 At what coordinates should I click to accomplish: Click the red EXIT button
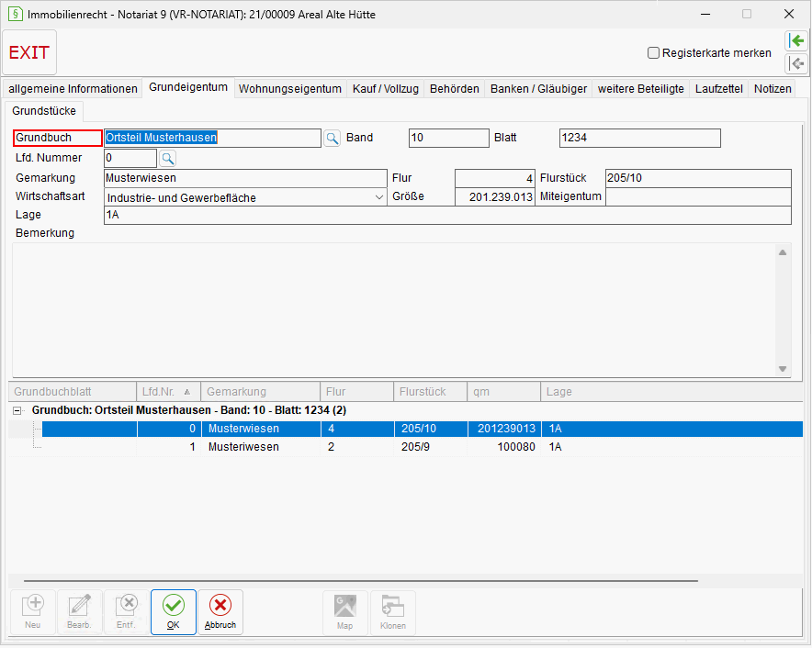pyautogui.click(x=29, y=52)
